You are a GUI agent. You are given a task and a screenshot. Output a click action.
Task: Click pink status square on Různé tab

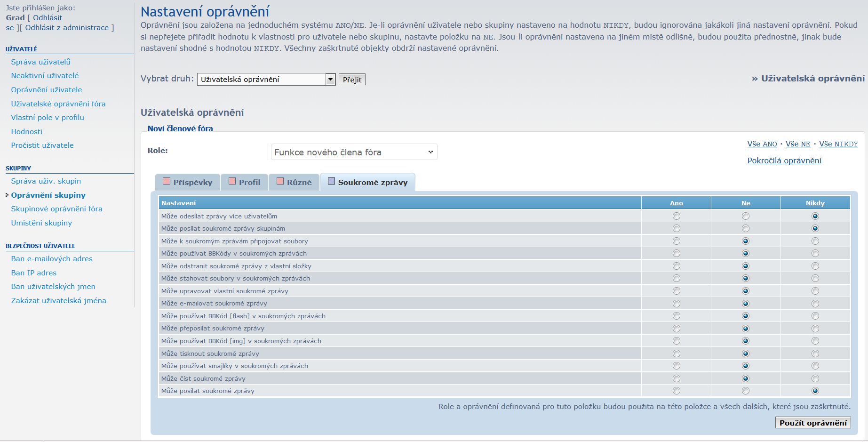pos(280,181)
